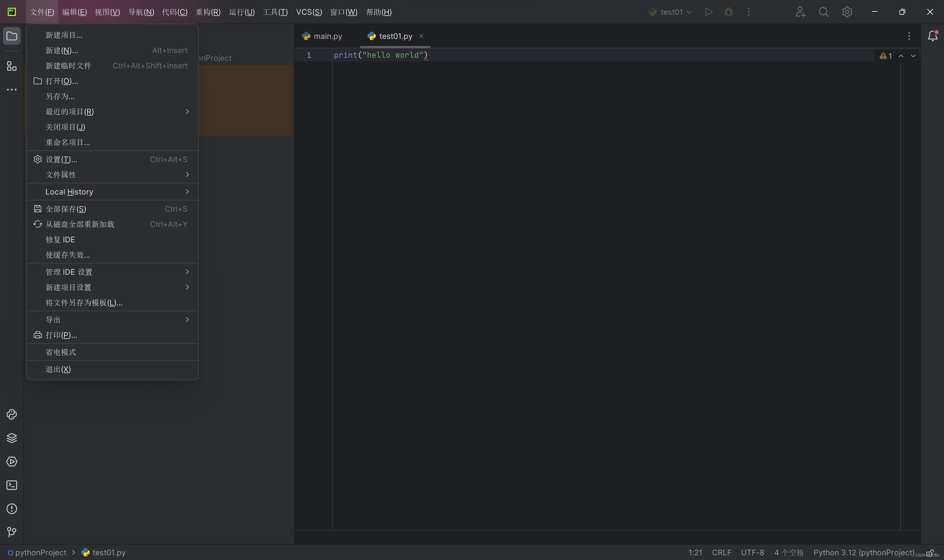The width and height of the screenshot is (944, 560).
Task: Click the Search everywhere icon
Action: tap(822, 12)
